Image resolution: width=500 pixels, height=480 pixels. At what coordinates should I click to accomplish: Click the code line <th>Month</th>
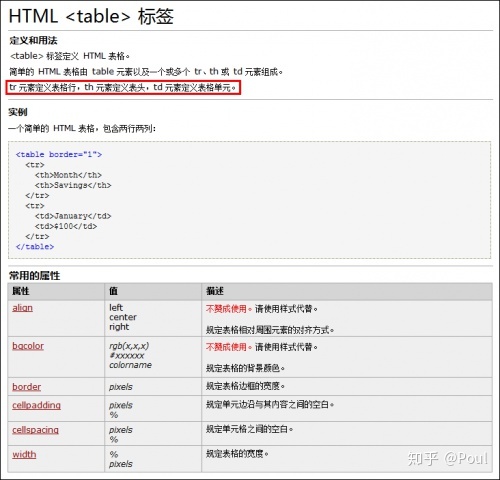[68, 175]
